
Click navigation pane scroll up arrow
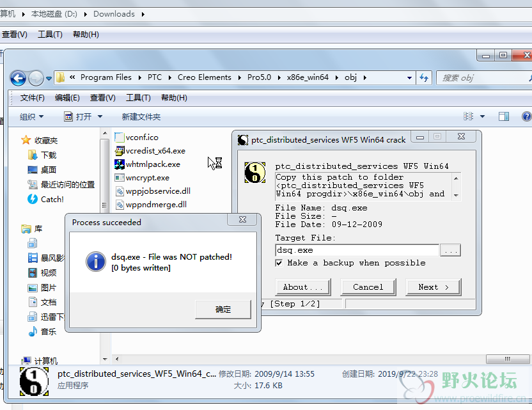click(105, 133)
